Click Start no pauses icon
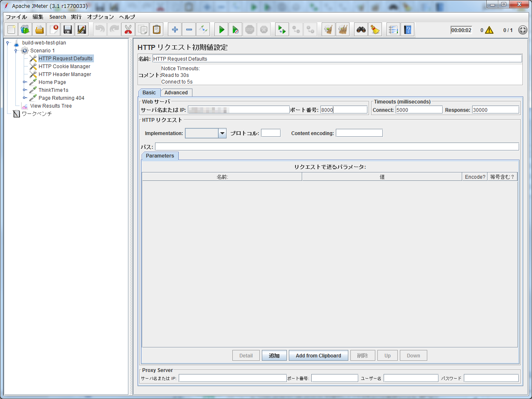 pos(236,30)
